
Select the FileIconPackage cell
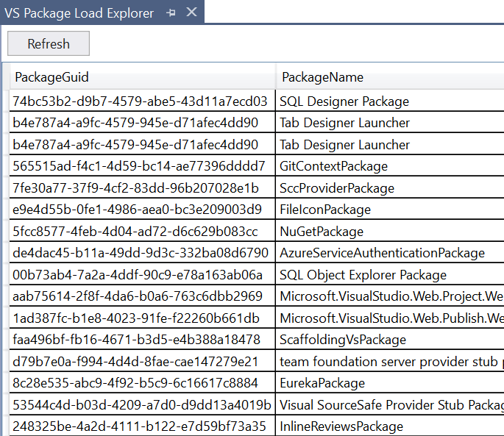(390, 210)
